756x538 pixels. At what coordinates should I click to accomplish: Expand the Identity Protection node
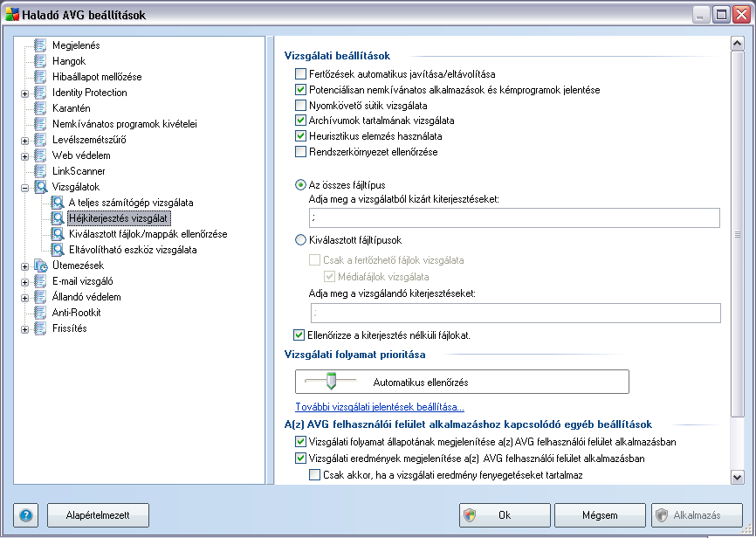[25, 93]
